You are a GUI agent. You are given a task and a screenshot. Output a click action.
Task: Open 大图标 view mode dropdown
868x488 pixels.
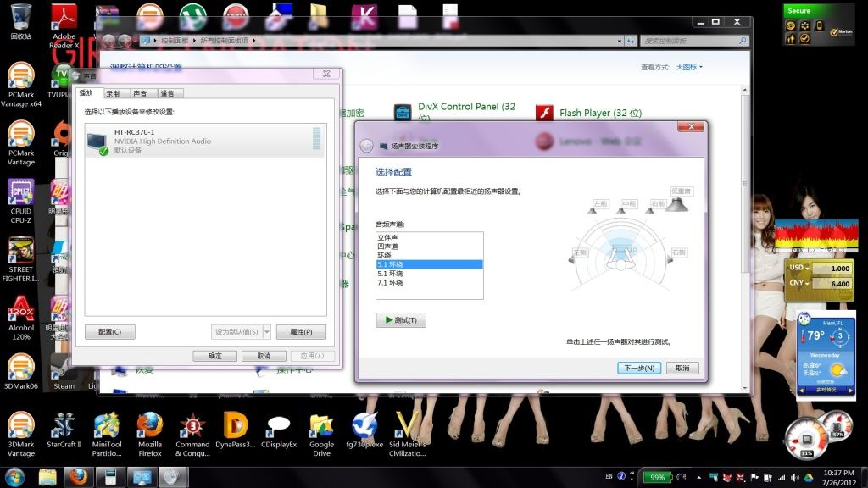[x=689, y=67]
